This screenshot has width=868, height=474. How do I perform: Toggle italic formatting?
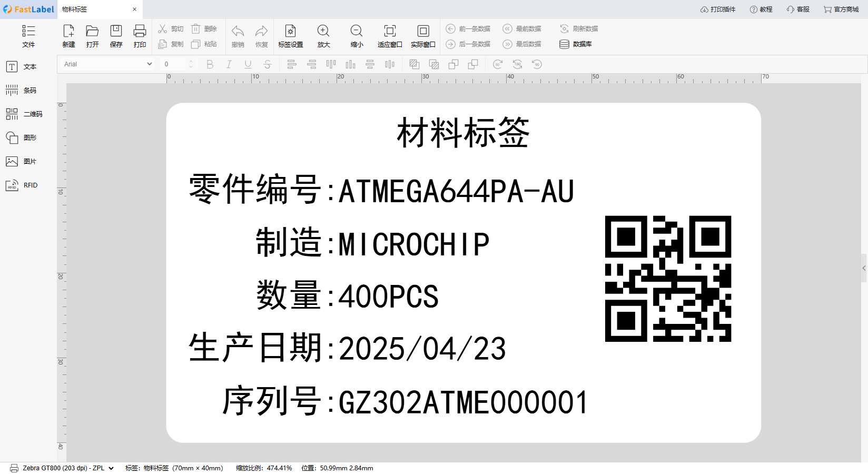click(229, 64)
